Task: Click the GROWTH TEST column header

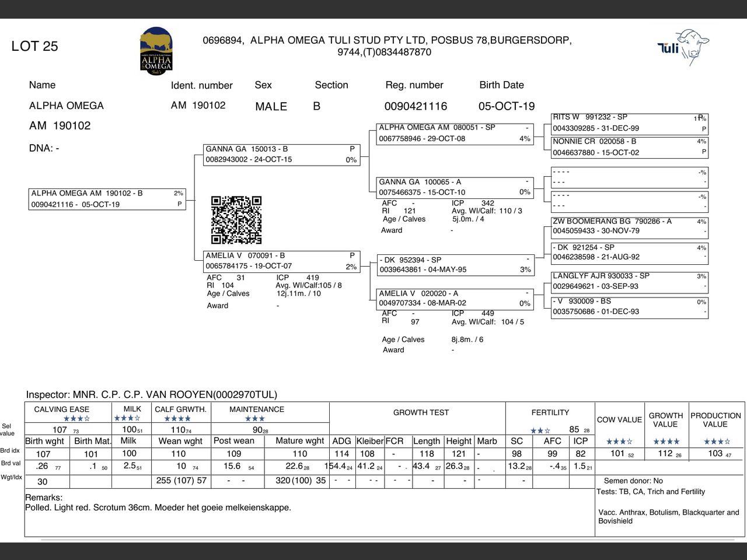Action: tap(421, 412)
